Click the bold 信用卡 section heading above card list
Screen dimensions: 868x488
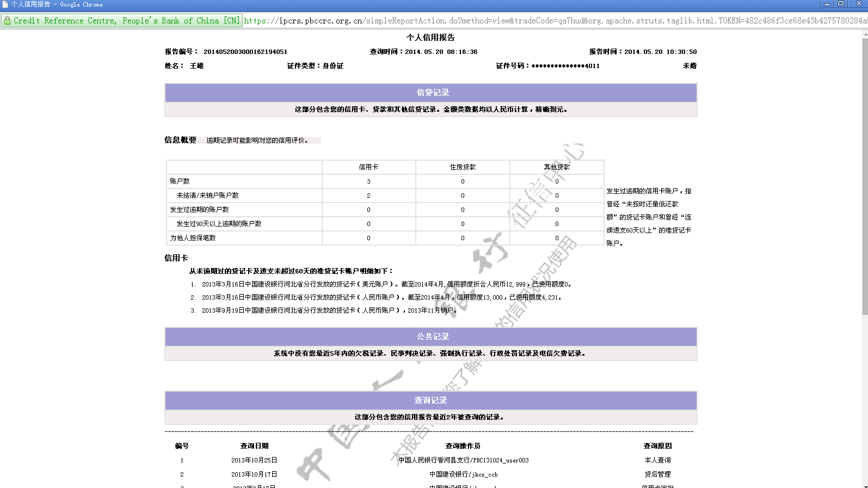(176, 258)
